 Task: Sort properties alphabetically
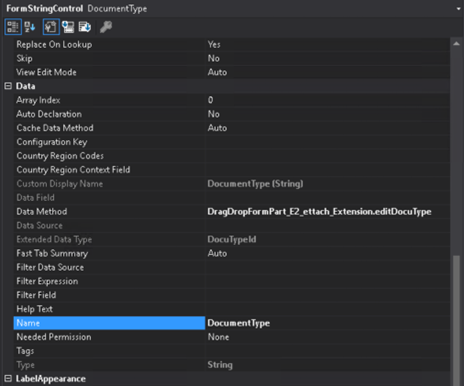30,27
